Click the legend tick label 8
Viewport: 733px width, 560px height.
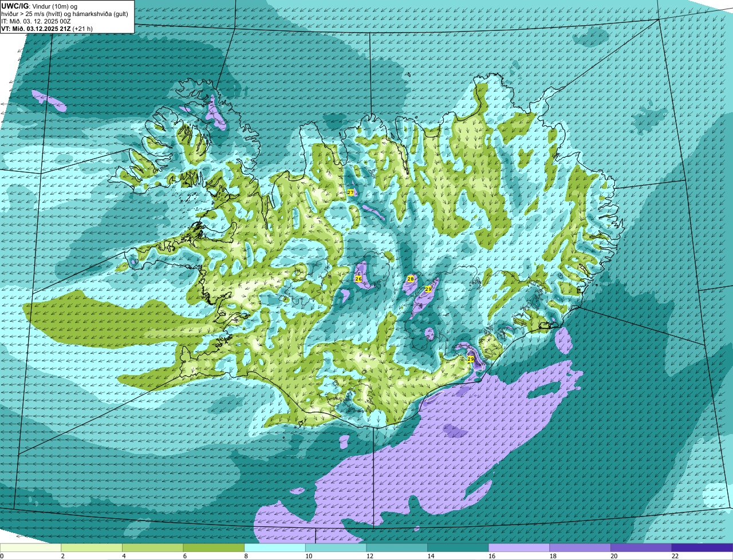pyautogui.click(x=246, y=556)
